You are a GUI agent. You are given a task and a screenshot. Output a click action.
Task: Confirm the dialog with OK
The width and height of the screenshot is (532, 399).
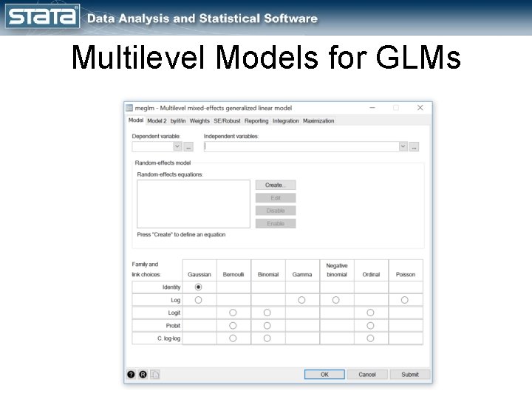tap(324, 374)
